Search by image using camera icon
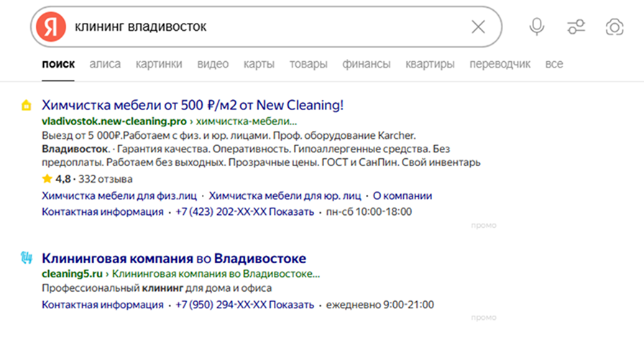Viewport: 644px width, 340px height. (x=614, y=27)
